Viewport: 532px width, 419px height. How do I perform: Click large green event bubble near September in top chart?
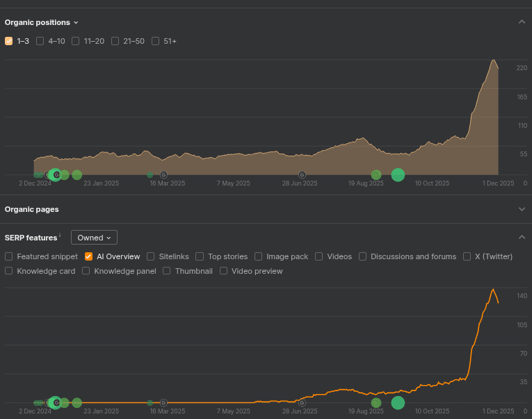tap(398, 174)
